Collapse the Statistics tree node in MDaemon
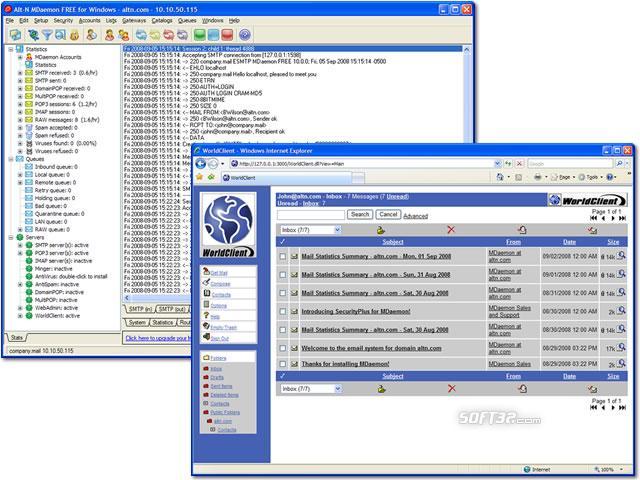 pos(11,49)
